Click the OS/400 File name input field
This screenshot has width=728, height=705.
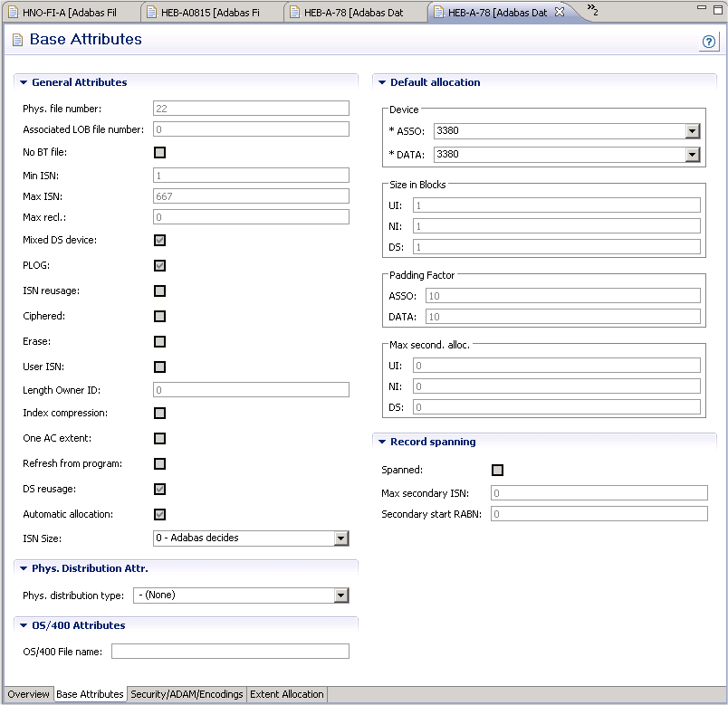[x=228, y=651]
